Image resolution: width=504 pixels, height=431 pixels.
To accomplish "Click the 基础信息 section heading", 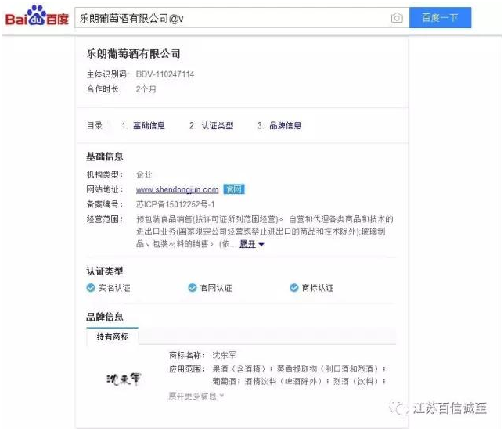I will tap(105, 156).
